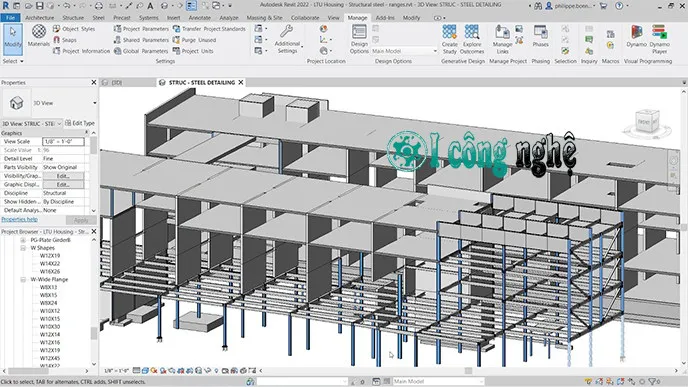
Task: Close the Properties palette
Action: [93, 82]
